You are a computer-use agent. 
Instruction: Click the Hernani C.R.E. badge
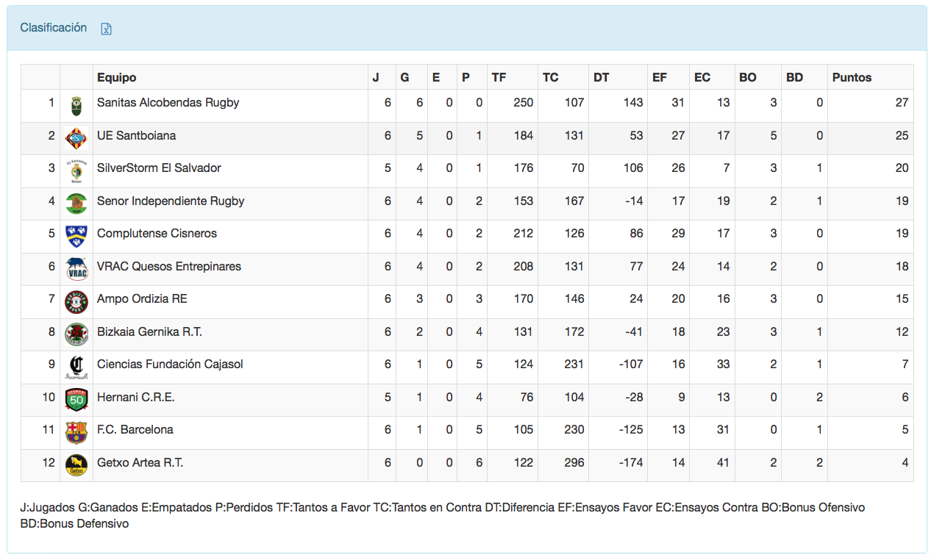pos(76,399)
